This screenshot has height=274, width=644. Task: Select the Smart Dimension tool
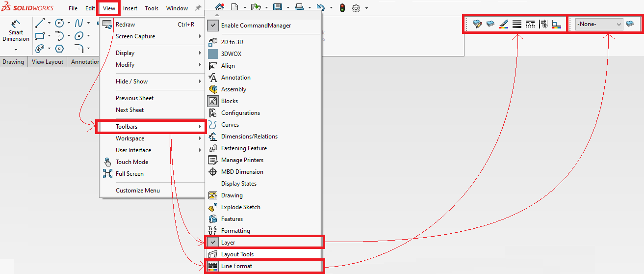[16, 31]
